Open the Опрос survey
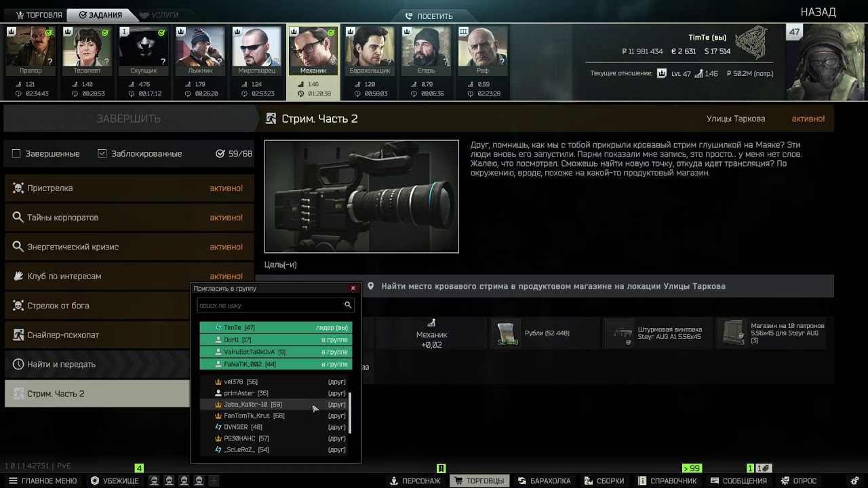The image size is (868, 488). 798,481
